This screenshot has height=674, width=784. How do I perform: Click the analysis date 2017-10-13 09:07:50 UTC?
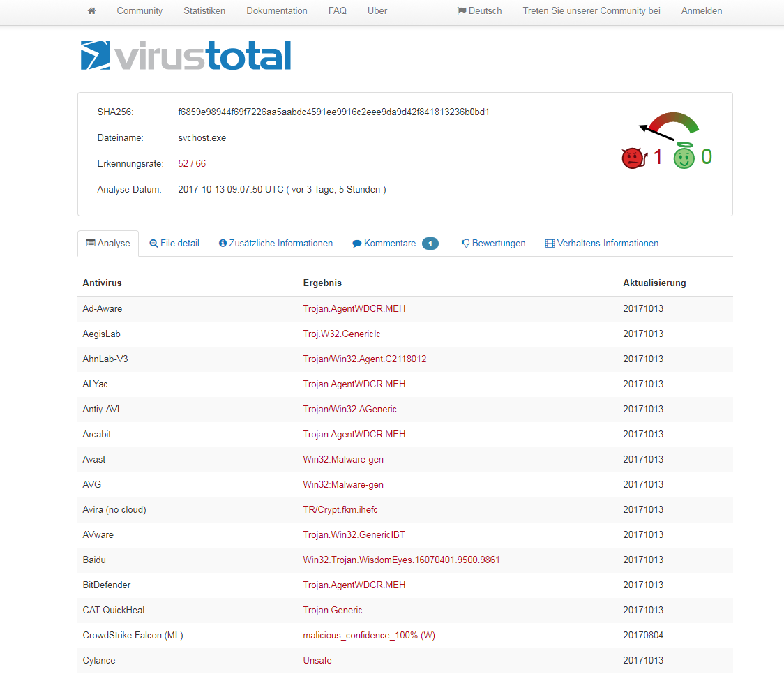[230, 190]
